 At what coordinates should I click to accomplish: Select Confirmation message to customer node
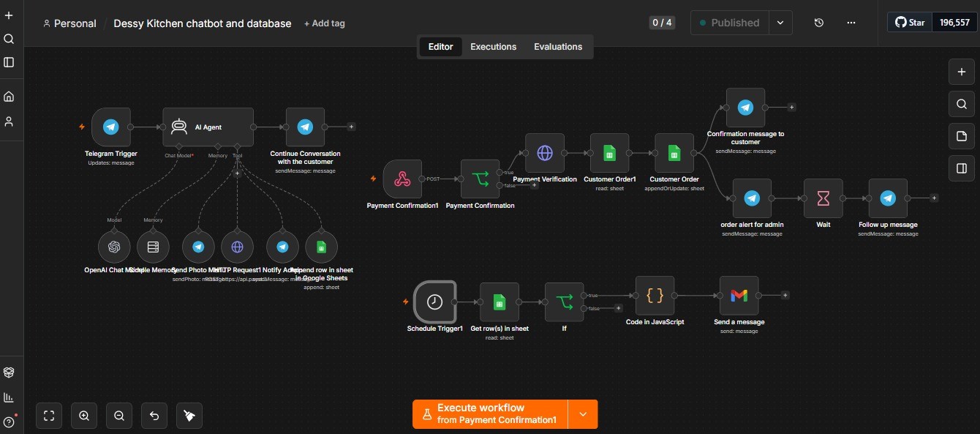pos(745,108)
